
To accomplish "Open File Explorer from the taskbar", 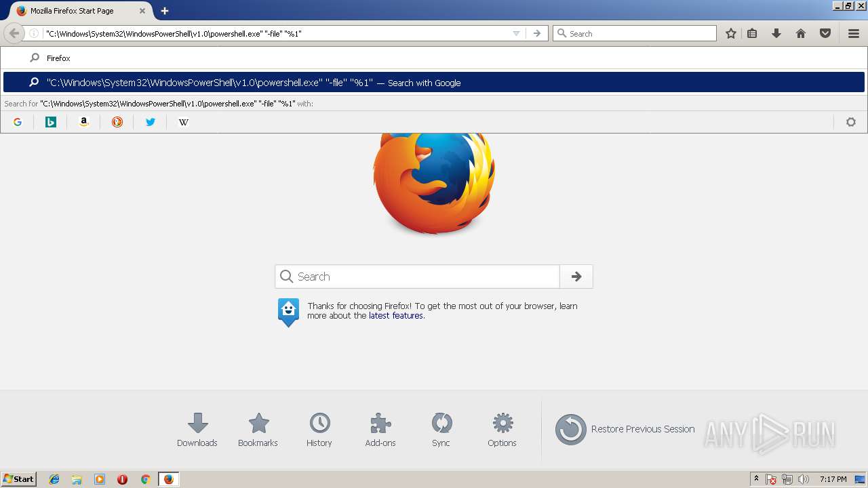I will coord(77,479).
